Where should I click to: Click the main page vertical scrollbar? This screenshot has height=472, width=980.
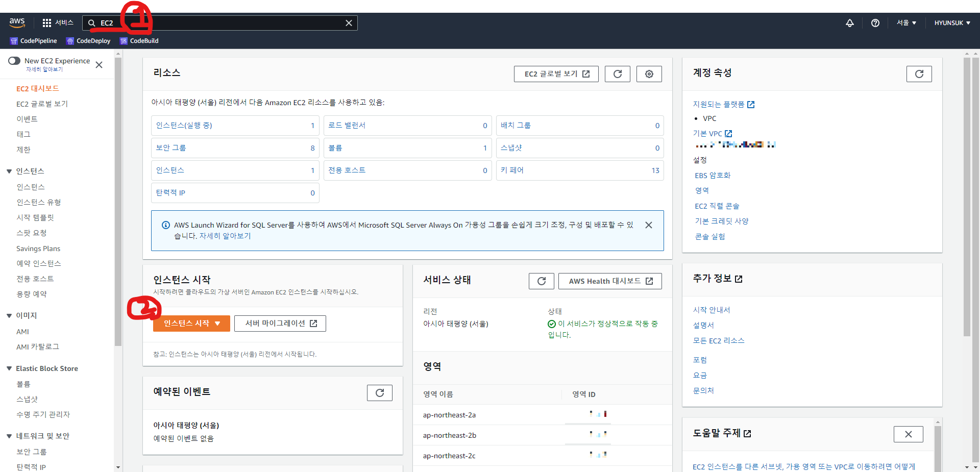pyautogui.click(x=967, y=196)
